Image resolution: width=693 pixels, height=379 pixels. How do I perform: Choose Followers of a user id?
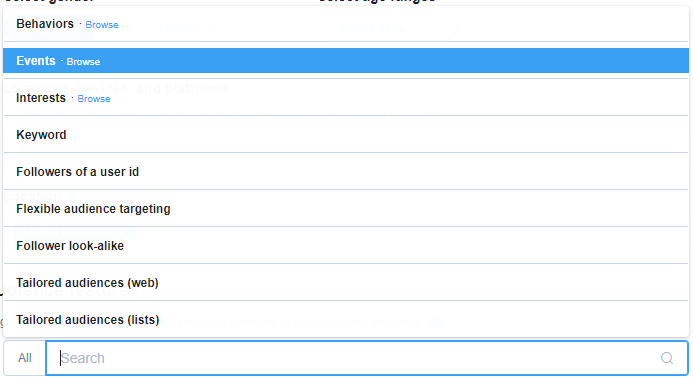point(346,172)
